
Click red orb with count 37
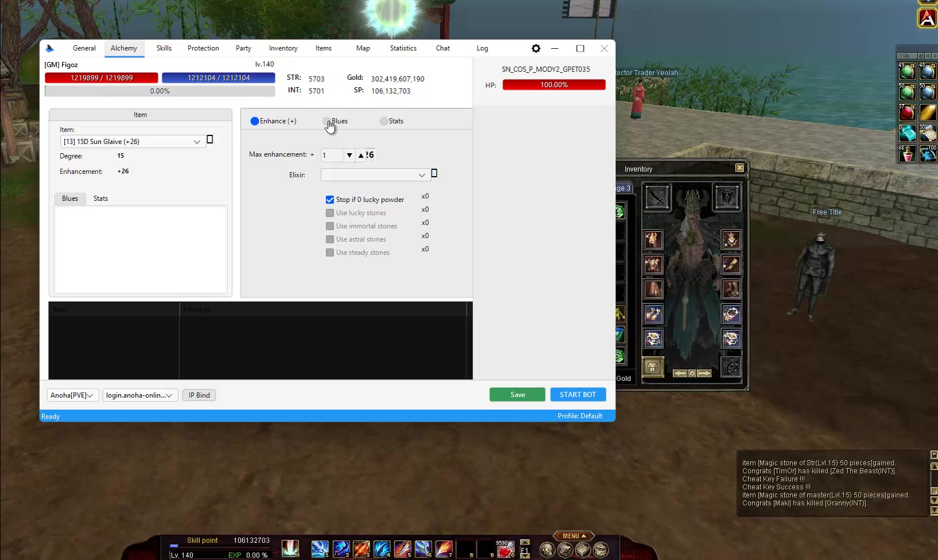[x=907, y=112]
